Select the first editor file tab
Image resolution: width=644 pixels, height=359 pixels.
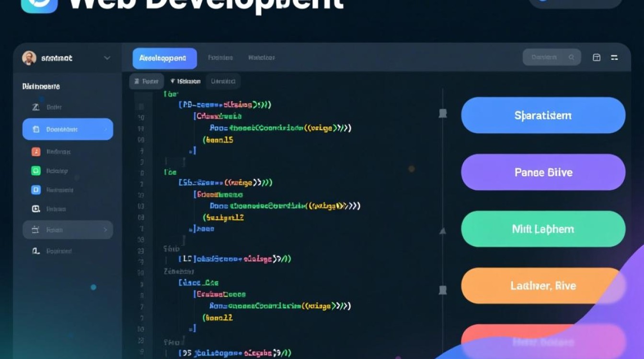pos(147,81)
